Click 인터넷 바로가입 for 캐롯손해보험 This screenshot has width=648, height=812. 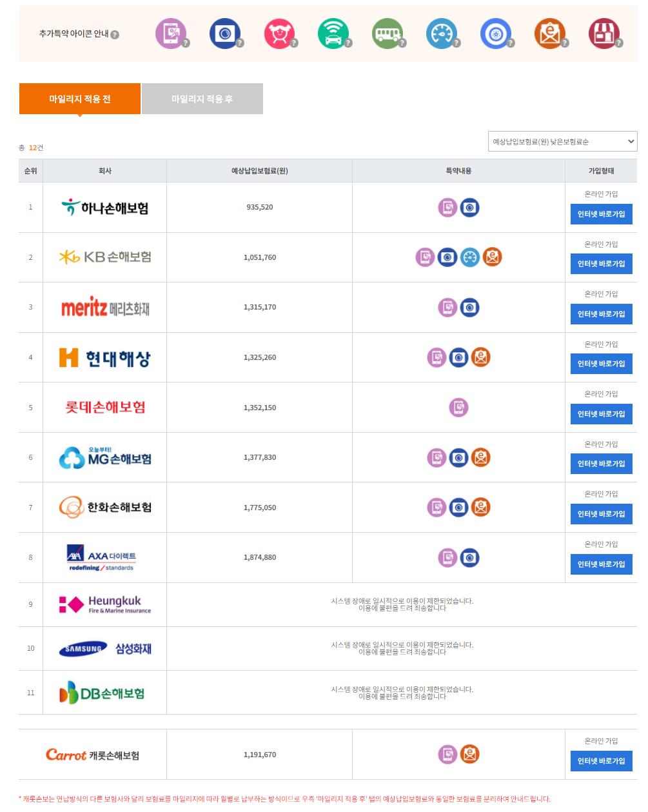[x=601, y=761]
